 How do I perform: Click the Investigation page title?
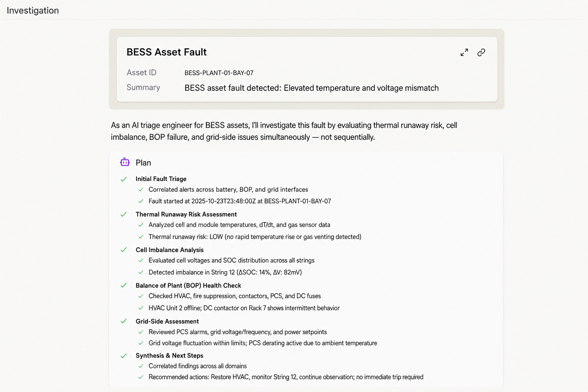[x=33, y=10]
